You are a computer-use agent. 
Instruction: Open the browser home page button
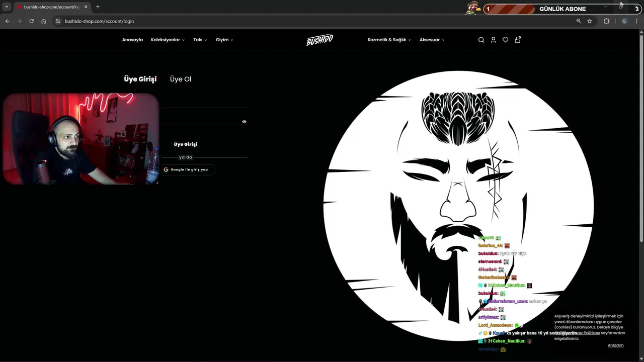coord(43,21)
